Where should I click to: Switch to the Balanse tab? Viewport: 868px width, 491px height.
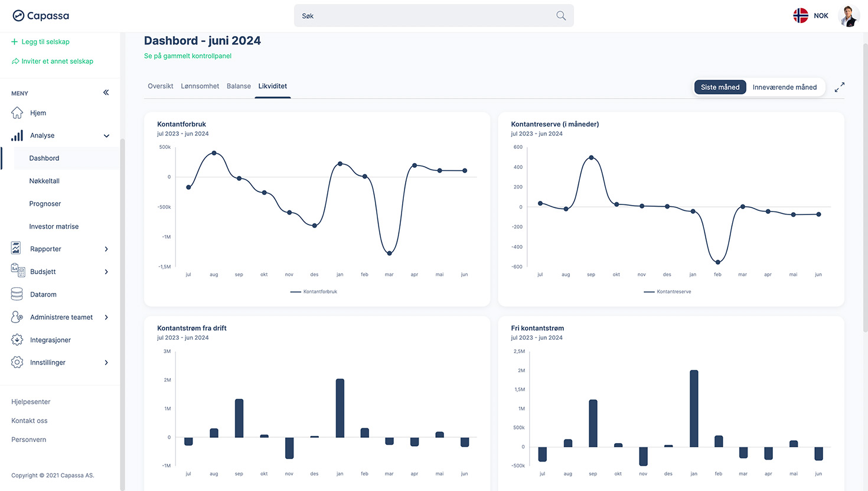(239, 86)
